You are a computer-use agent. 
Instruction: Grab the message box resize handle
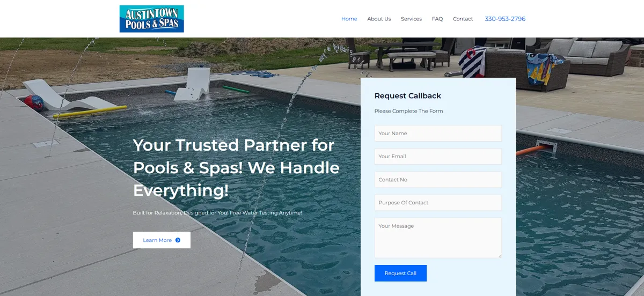[499, 256]
